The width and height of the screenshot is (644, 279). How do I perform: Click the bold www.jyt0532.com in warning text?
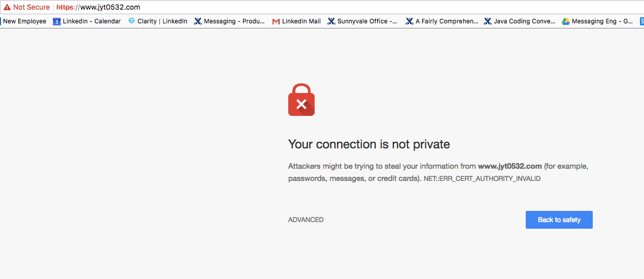pyautogui.click(x=510, y=166)
